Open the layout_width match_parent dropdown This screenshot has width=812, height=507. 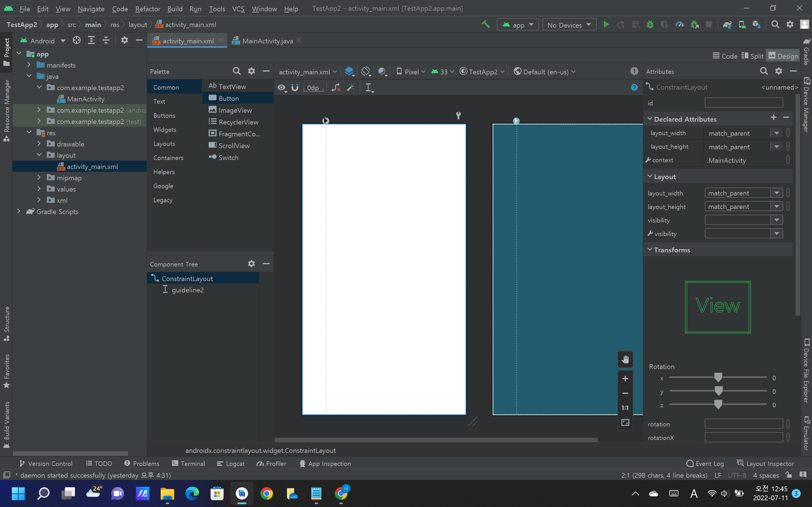(x=776, y=193)
